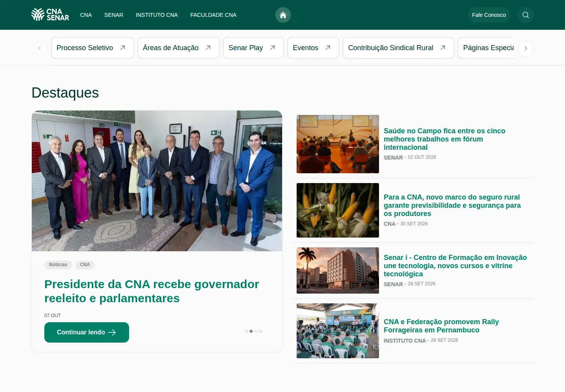Viewport: 565px width, 392px height.
Task: Click the CNA label dated 30 SET 2026
Action: (390, 224)
